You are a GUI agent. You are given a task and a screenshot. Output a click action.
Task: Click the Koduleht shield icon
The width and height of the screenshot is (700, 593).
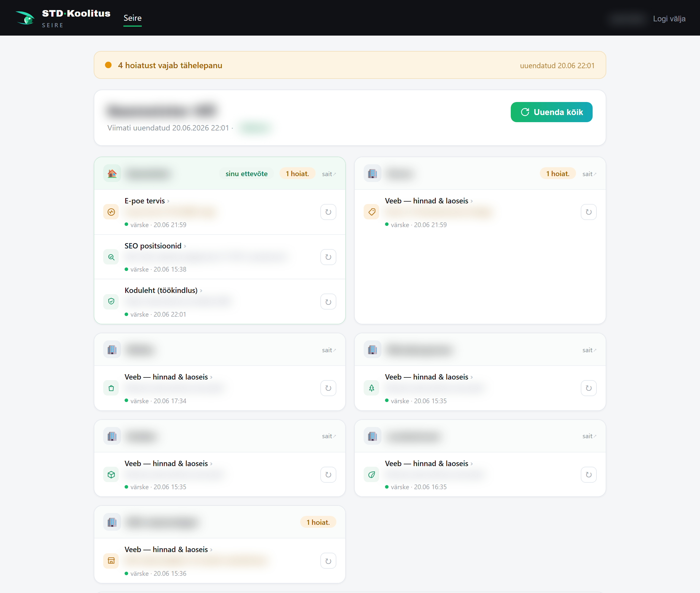point(111,302)
